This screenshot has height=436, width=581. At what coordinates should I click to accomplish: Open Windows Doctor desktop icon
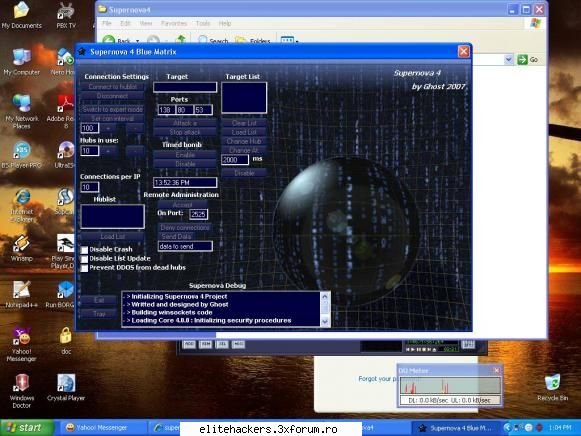(21, 391)
